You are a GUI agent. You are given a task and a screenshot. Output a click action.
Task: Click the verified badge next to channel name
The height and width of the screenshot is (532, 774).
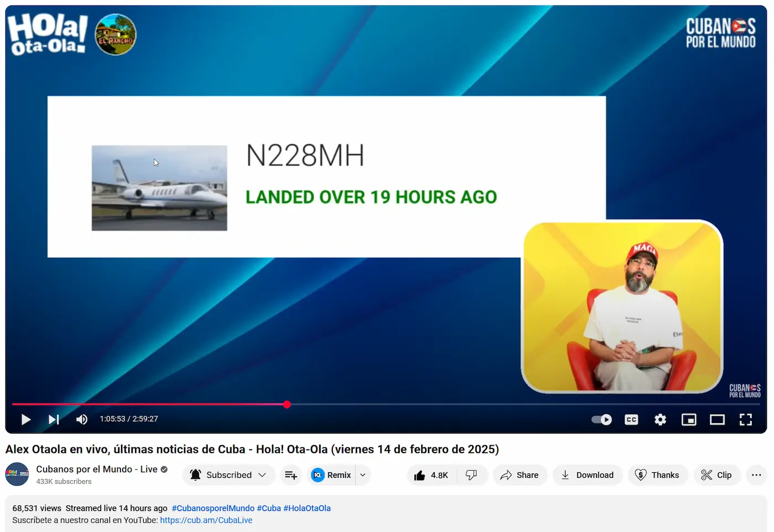(x=164, y=470)
